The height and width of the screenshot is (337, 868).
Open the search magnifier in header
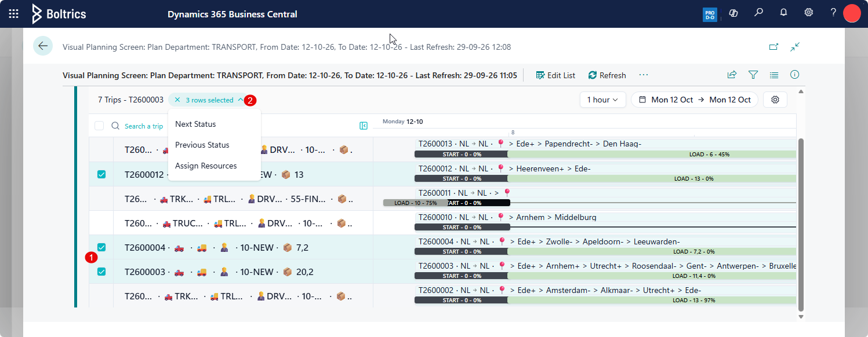tap(758, 12)
